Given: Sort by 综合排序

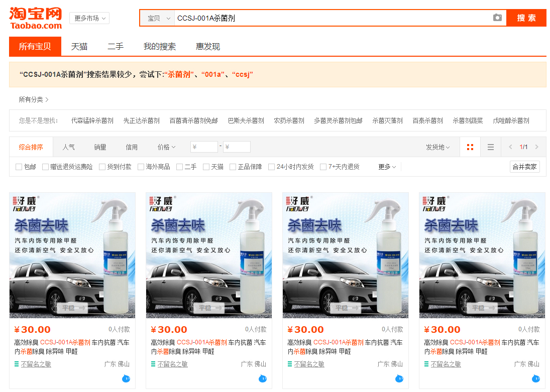Looking at the screenshot, I should [31, 147].
